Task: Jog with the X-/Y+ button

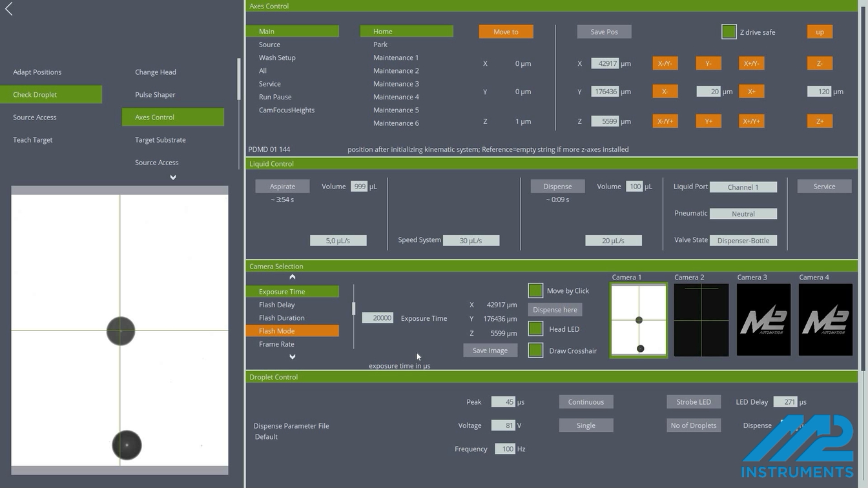Action: point(665,121)
